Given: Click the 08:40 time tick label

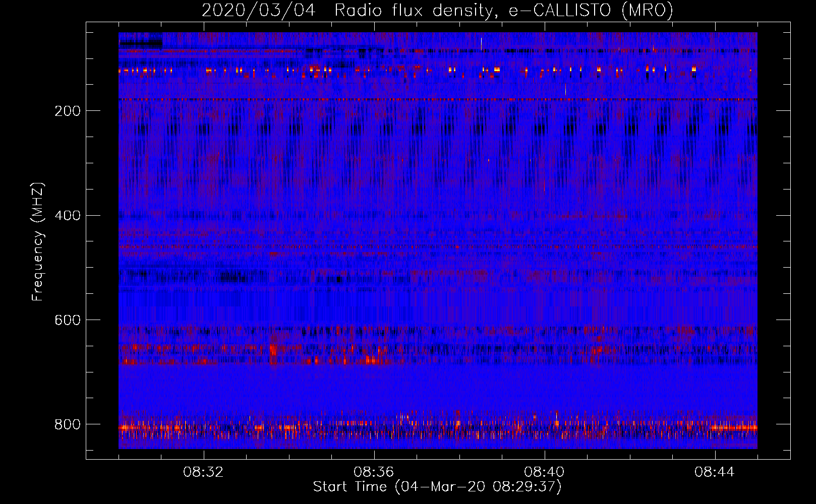Looking at the screenshot, I should 544,472.
